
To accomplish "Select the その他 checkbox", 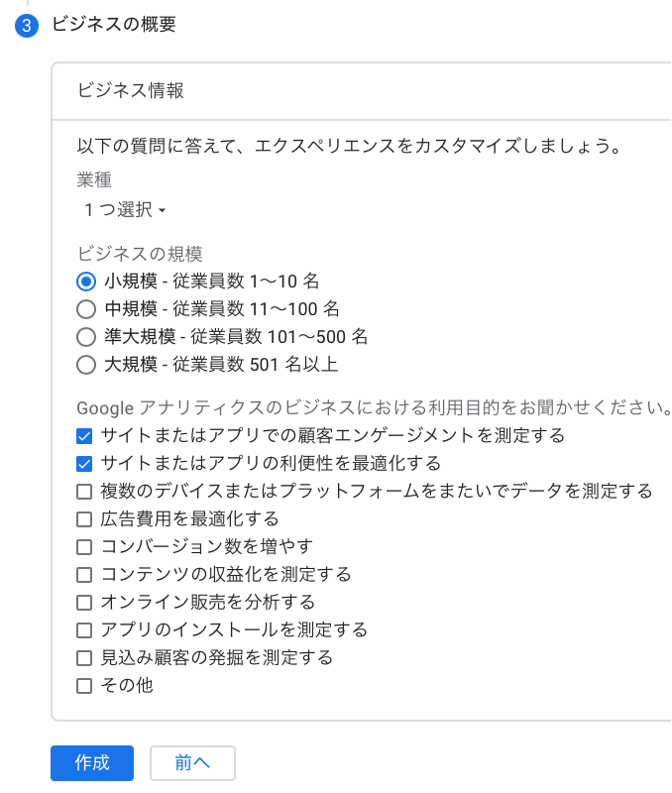I will coord(84,685).
